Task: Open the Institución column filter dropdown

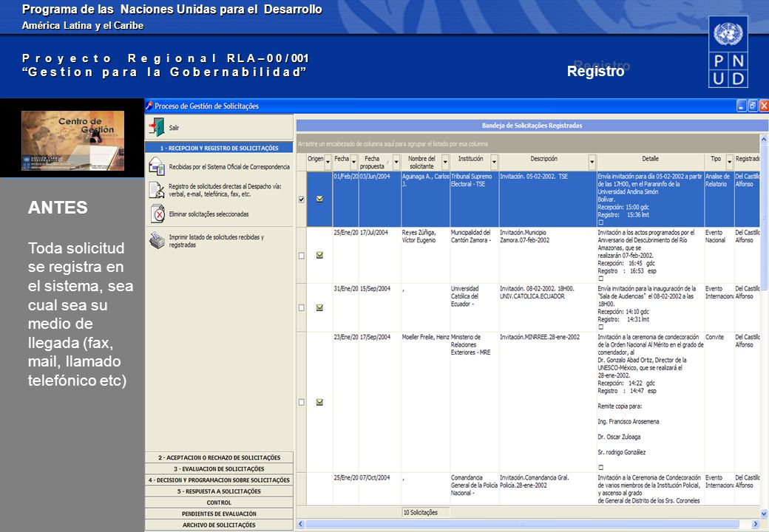Action: pos(494,162)
